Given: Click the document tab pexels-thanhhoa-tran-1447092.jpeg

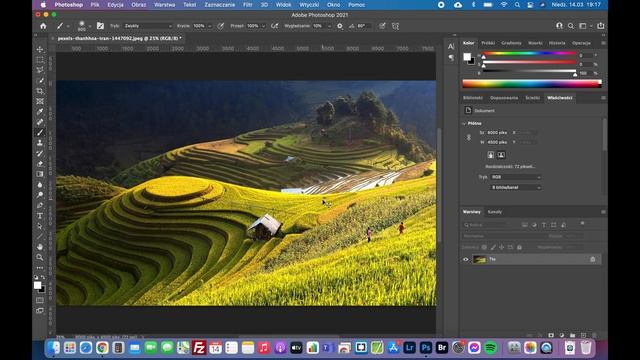Looking at the screenshot, I should tap(119, 38).
